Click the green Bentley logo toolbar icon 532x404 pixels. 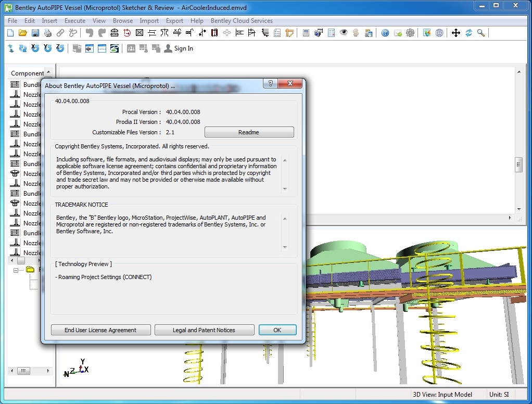click(x=115, y=48)
